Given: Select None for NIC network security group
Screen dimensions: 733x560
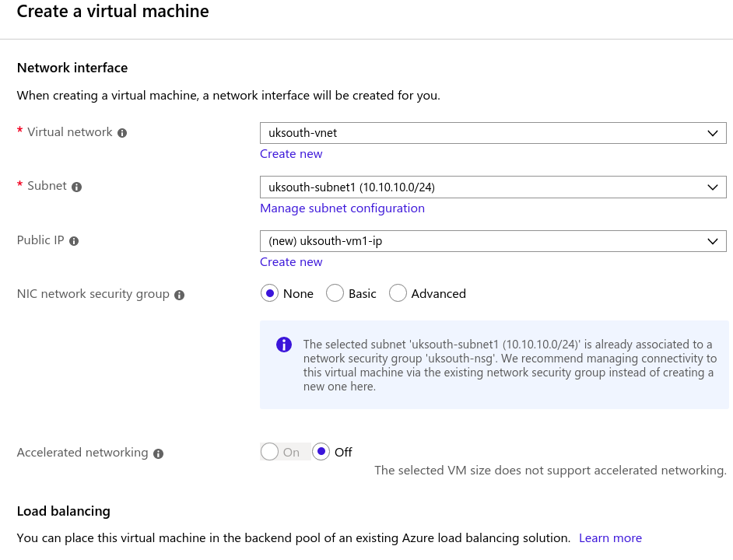Looking at the screenshot, I should (x=270, y=293).
